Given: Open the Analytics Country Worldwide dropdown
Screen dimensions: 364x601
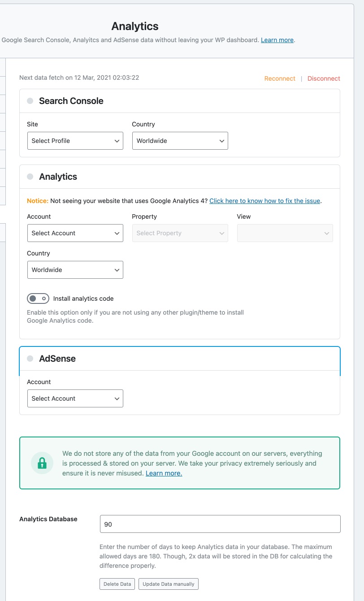Looking at the screenshot, I should 75,270.
